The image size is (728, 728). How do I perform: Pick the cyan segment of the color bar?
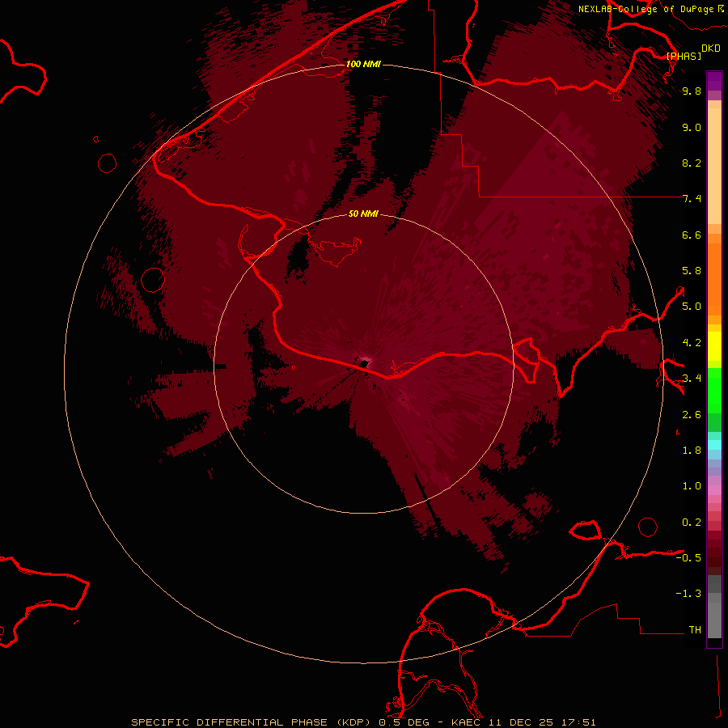[714, 445]
